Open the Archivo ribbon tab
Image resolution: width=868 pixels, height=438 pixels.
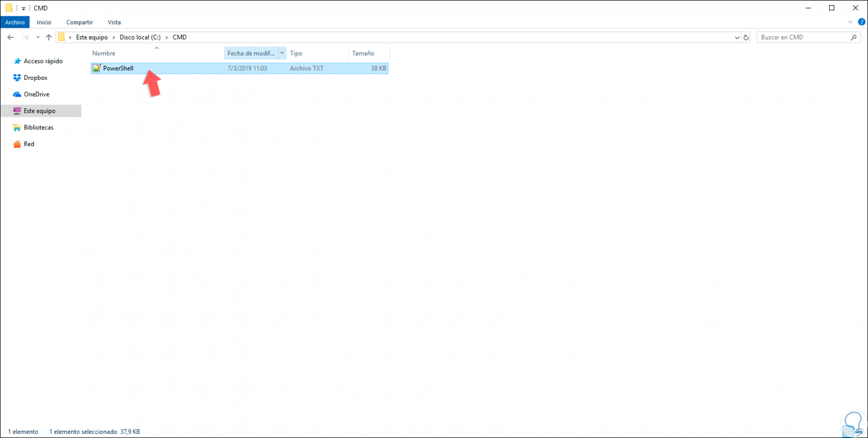tap(15, 22)
